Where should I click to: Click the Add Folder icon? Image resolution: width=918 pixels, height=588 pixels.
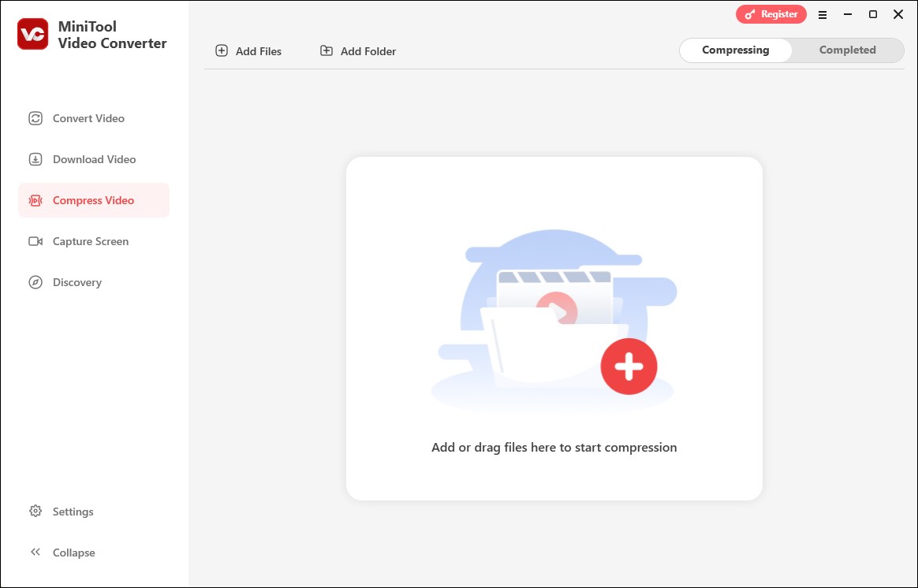tap(327, 51)
